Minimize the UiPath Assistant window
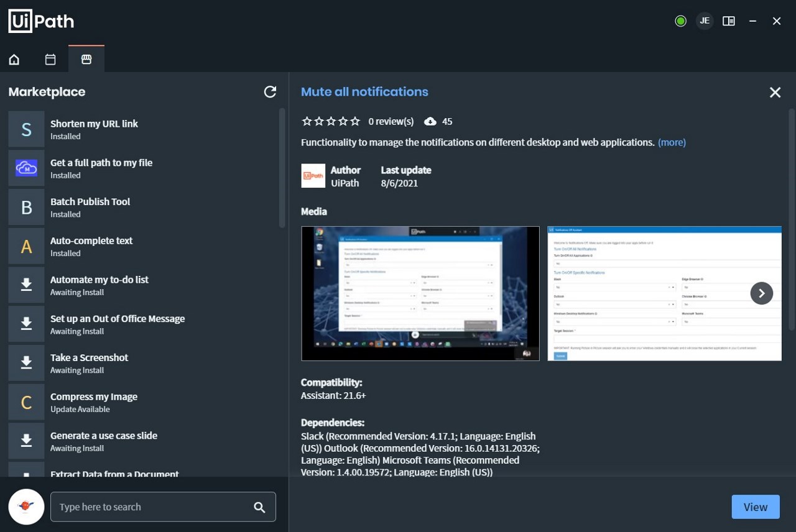Image resolution: width=796 pixels, height=532 pixels. 753,21
